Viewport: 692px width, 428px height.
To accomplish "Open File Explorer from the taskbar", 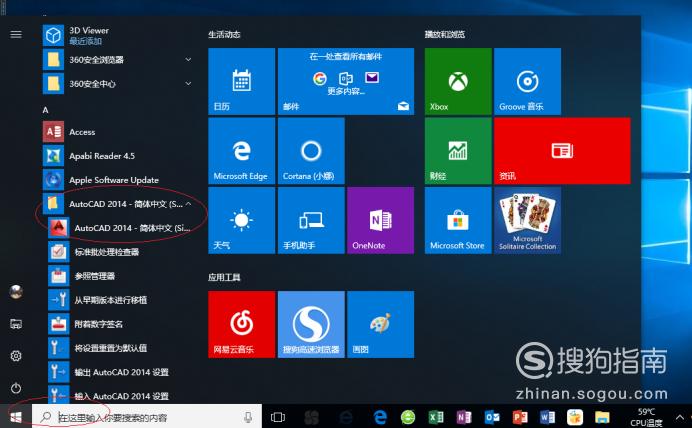I will click(602, 417).
